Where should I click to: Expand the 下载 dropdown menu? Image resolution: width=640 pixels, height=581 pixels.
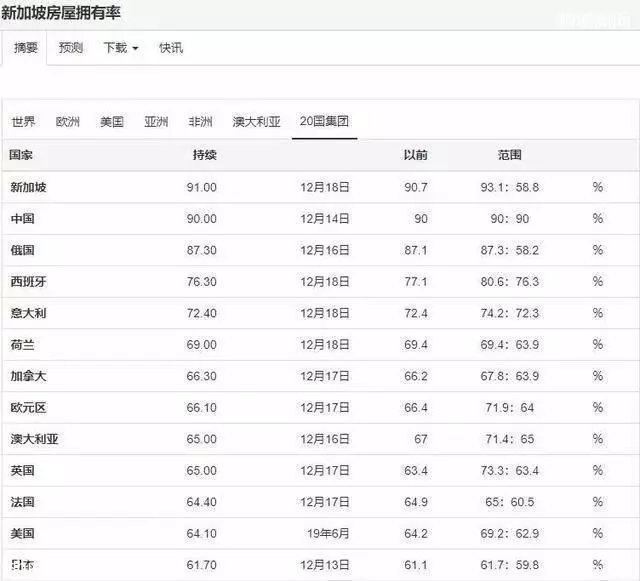click(x=121, y=48)
